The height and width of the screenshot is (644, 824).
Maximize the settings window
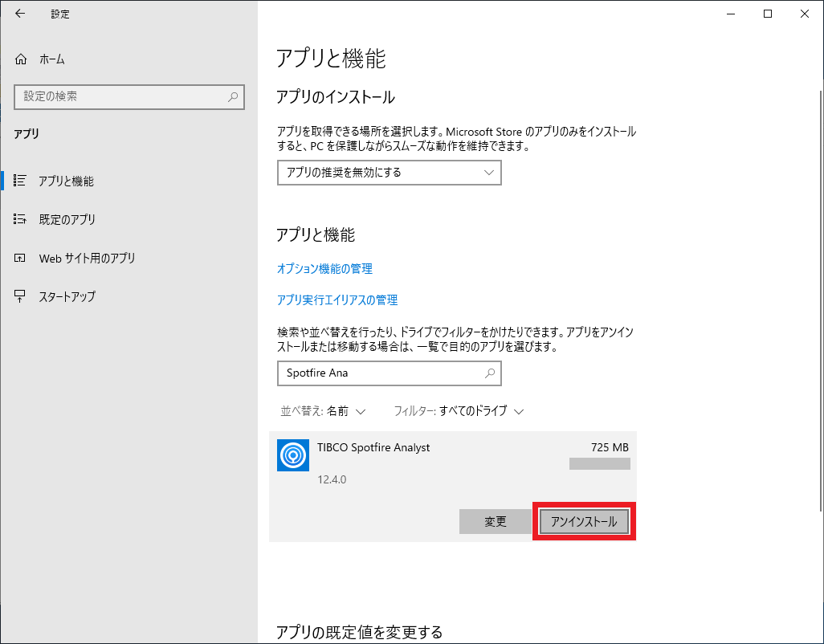[768, 14]
